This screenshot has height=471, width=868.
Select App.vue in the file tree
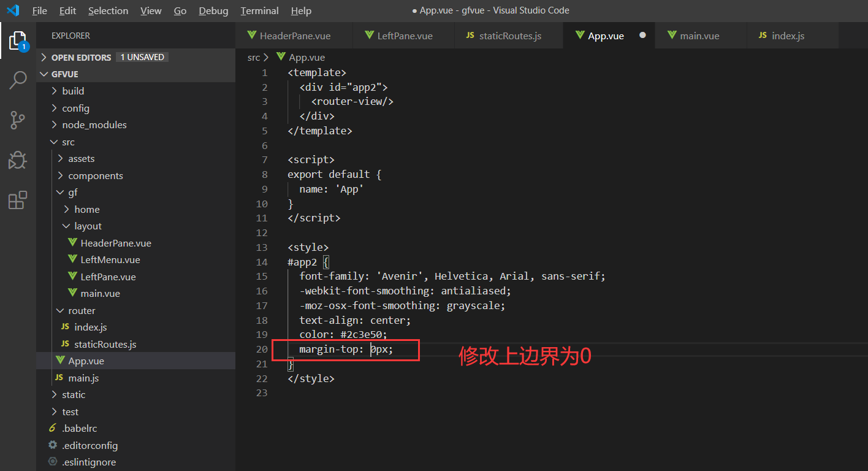point(135,361)
